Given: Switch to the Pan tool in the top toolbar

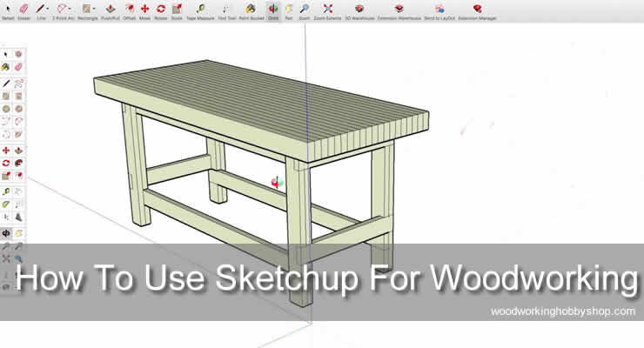Looking at the screenshot, I should [289, 8].
